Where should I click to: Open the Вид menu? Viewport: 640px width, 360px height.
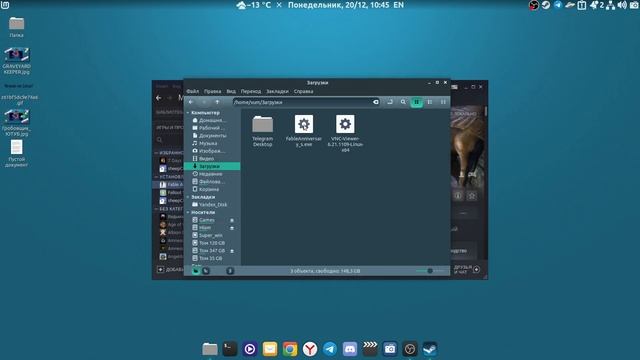coord(231,91)
